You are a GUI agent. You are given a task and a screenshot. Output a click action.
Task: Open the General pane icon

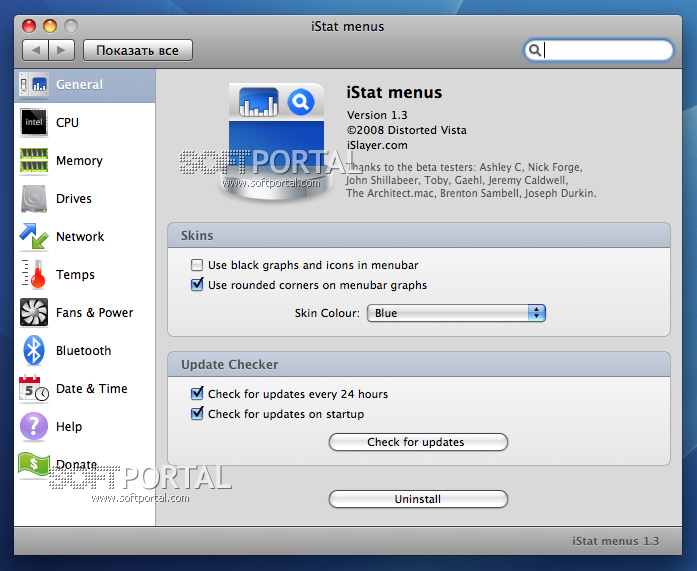coord(34,84)
